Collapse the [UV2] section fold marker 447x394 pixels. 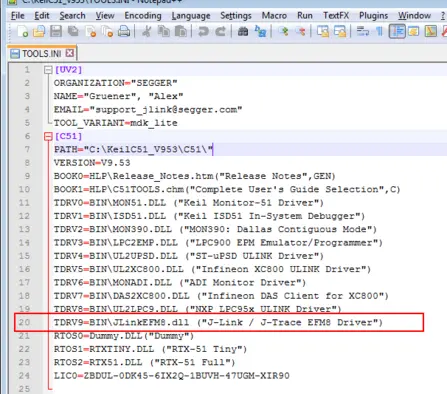(48, 70)
